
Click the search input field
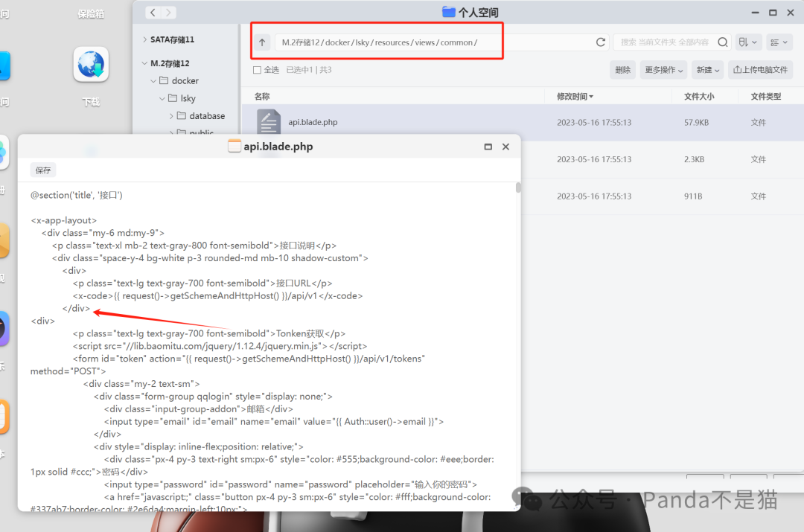(665, 42)
